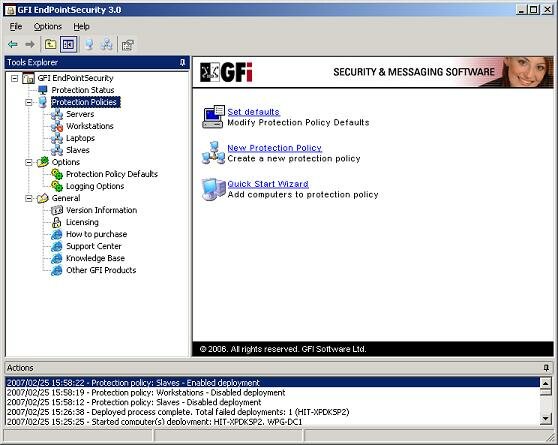Click the Slaves policy icon
The image size is (558, 445).
57,150
